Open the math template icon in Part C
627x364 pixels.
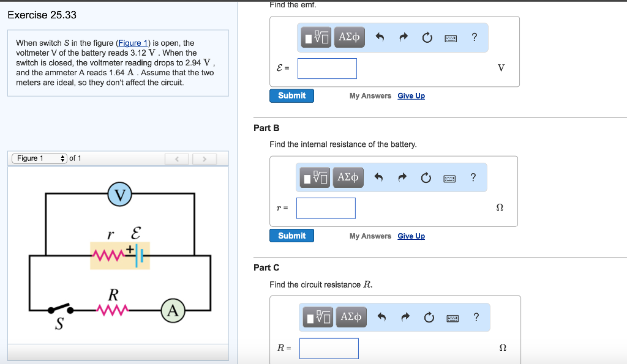tap(317, 317)
